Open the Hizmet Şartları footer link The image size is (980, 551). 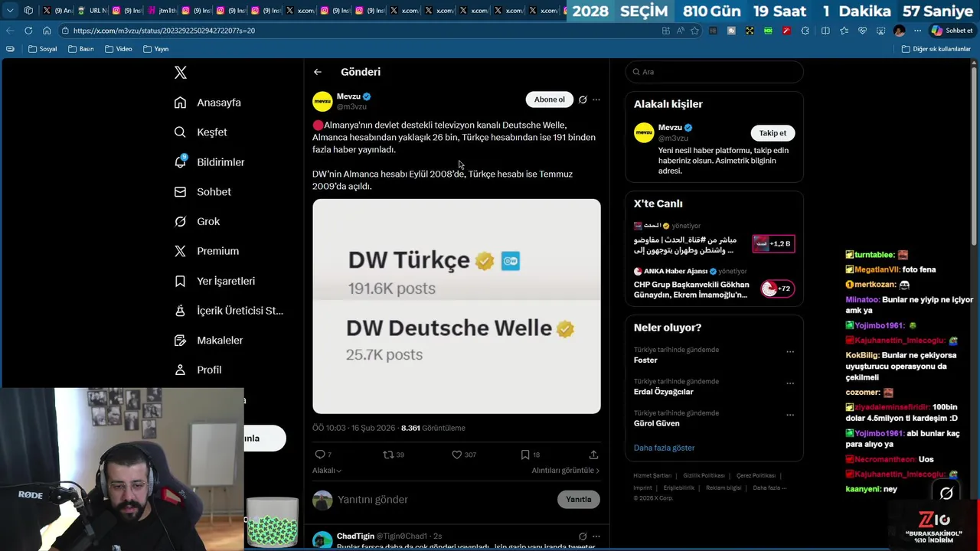(x=652, y=476)
